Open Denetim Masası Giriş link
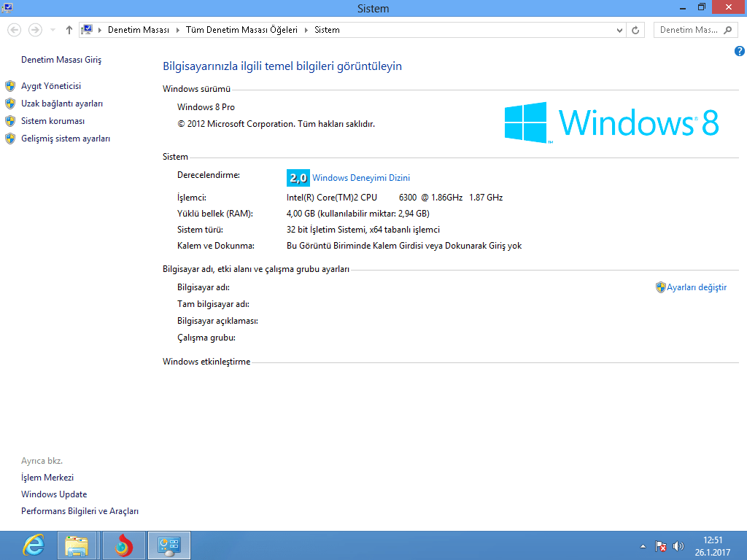The width and height of the screenshot is (747, 560). click(61, 60)
